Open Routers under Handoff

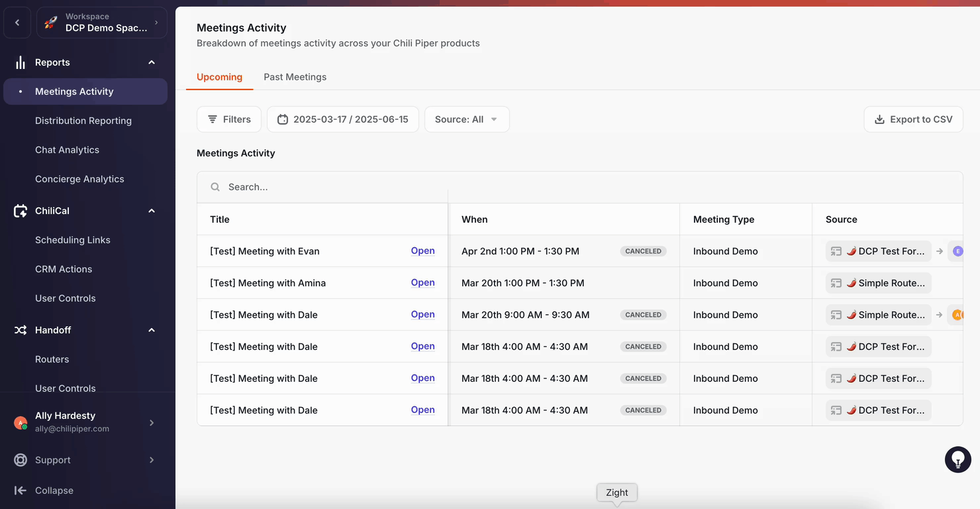pos(52,359)
